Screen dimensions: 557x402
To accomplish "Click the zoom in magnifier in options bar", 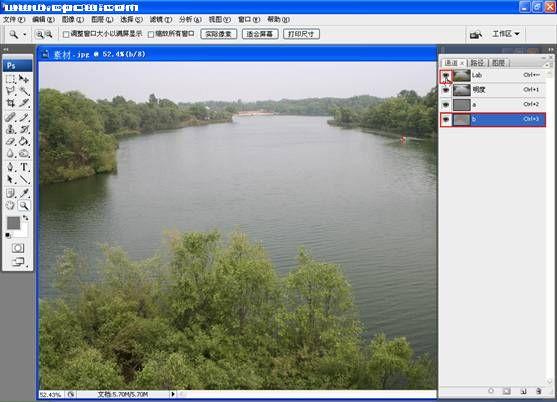I will (x=39, y=34).
